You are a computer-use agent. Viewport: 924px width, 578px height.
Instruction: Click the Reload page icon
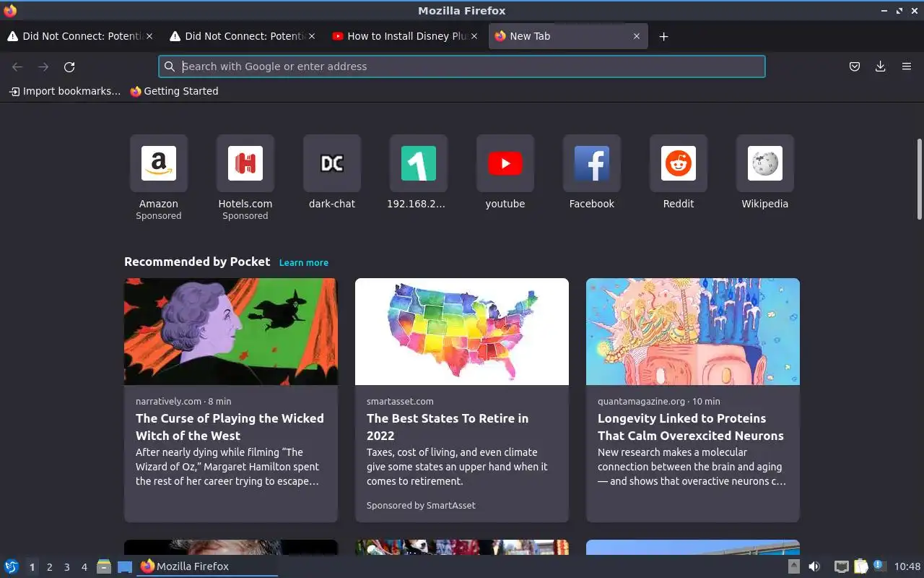[x=69, y=66]
